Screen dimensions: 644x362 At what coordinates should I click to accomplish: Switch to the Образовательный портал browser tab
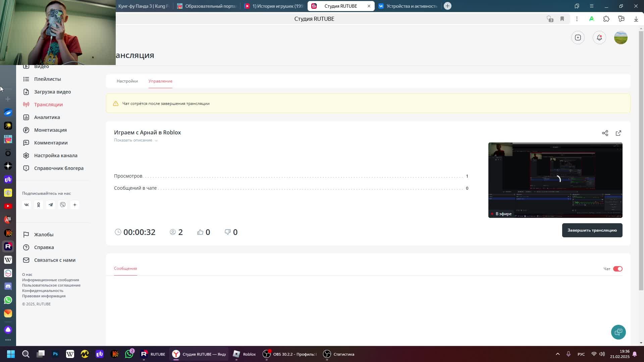[207, 6]
